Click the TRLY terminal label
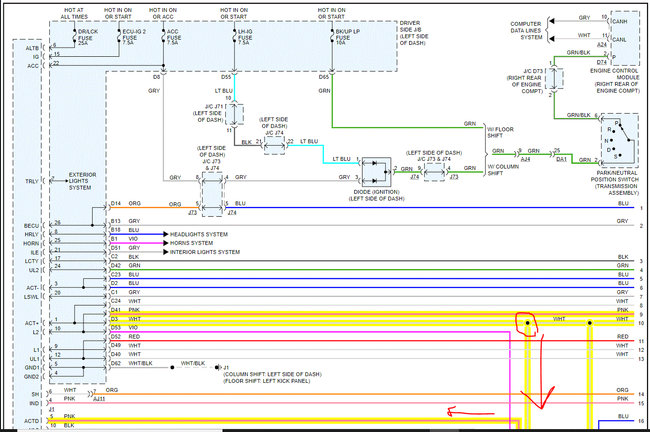This screenshot has height=432, width=650. 32,181
